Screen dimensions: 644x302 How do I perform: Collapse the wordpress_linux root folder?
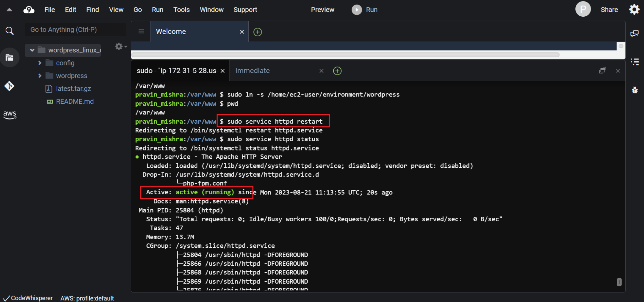click(32, 50)
